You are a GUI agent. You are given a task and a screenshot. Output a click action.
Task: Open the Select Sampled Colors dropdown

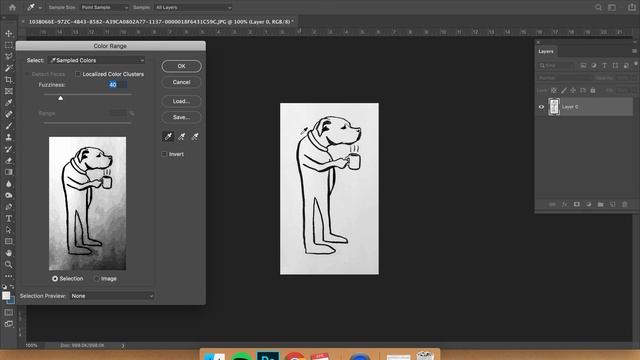point(96,60)
